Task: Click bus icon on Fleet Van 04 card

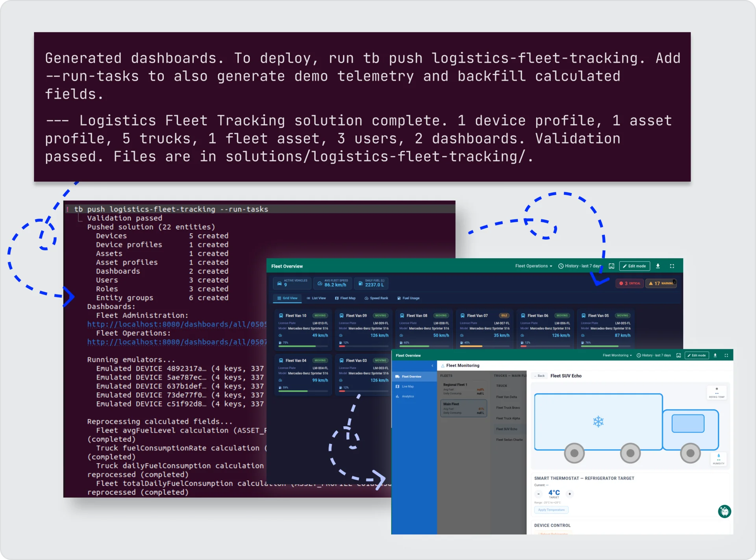Action: coord(281,361)
